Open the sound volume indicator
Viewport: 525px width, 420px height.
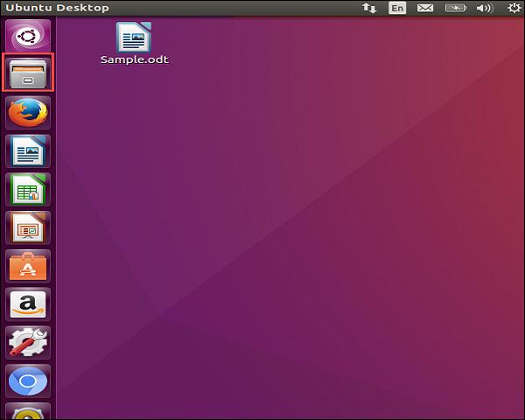[x=482, y=8]
